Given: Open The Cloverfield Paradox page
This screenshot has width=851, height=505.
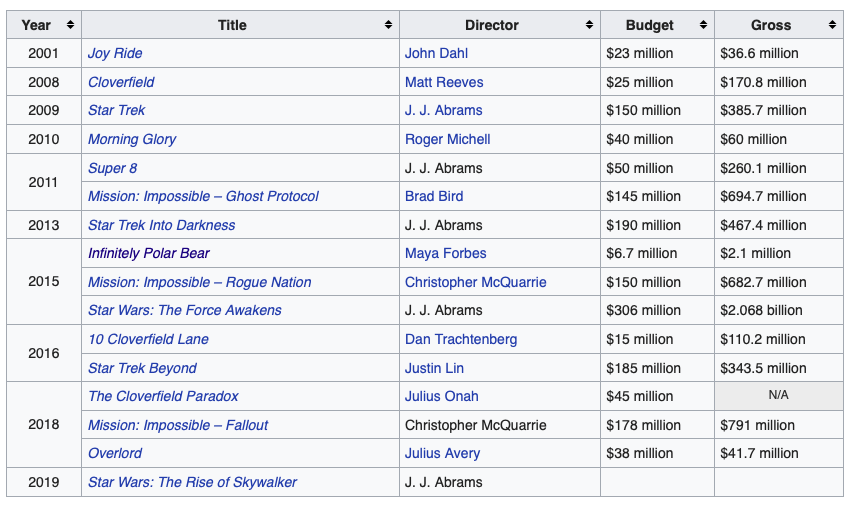Looking at the screenshot, I should click(x=163, y=396).
